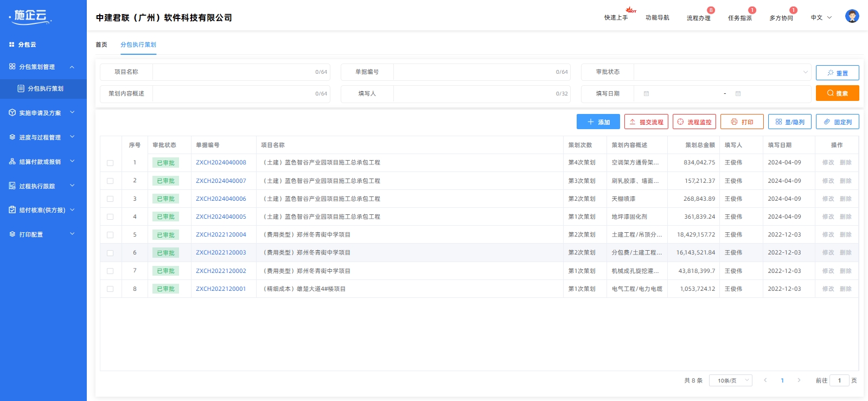The height and width of the screenshot is (401, 868).
Task: Click the 搜索 magnifier button
Action: click(837, 93)
